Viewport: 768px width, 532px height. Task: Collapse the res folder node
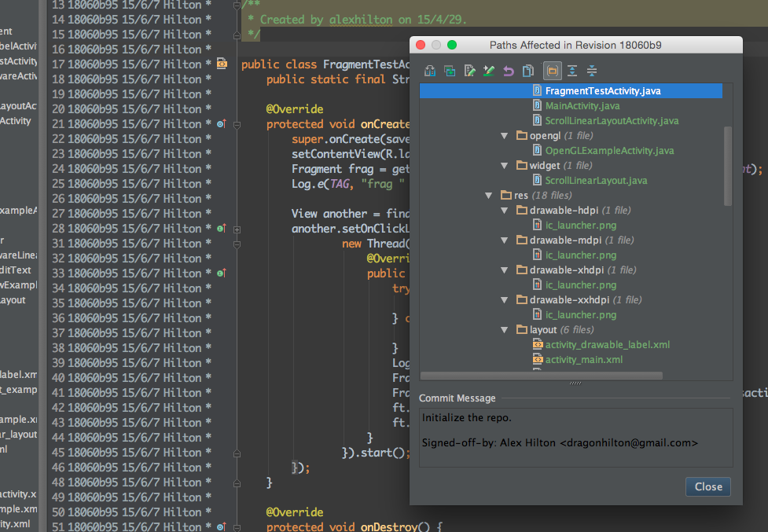(490, 195)
